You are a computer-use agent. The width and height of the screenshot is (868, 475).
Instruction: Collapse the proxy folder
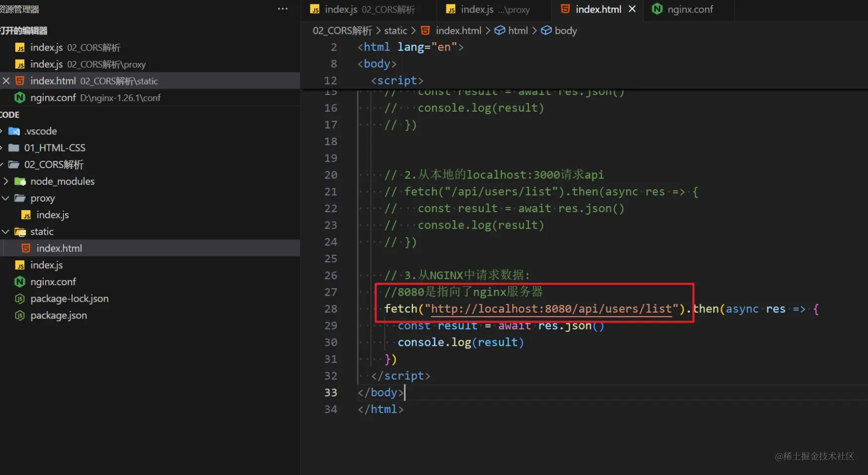5,198
